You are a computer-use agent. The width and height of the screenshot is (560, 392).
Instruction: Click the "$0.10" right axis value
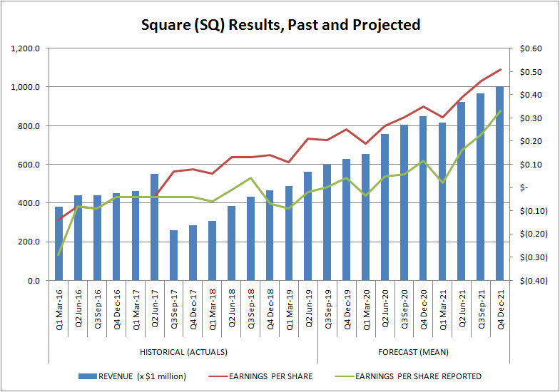click(x=531, y=165)
